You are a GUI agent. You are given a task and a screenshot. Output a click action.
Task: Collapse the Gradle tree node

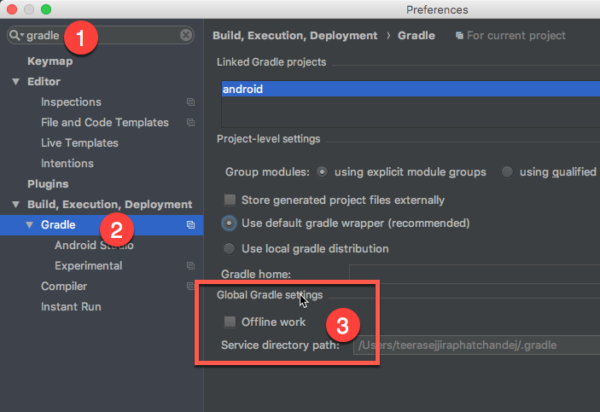click(x=29, y=225)
